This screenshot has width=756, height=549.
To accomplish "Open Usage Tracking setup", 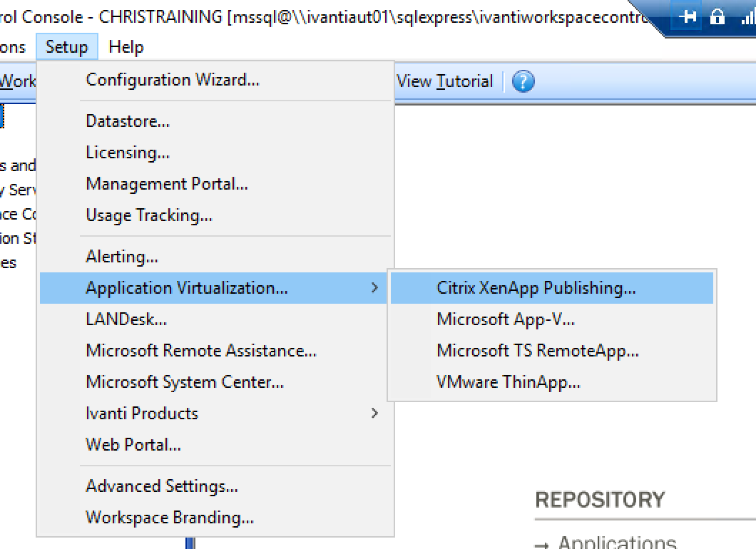I will (x=149, y=215).
